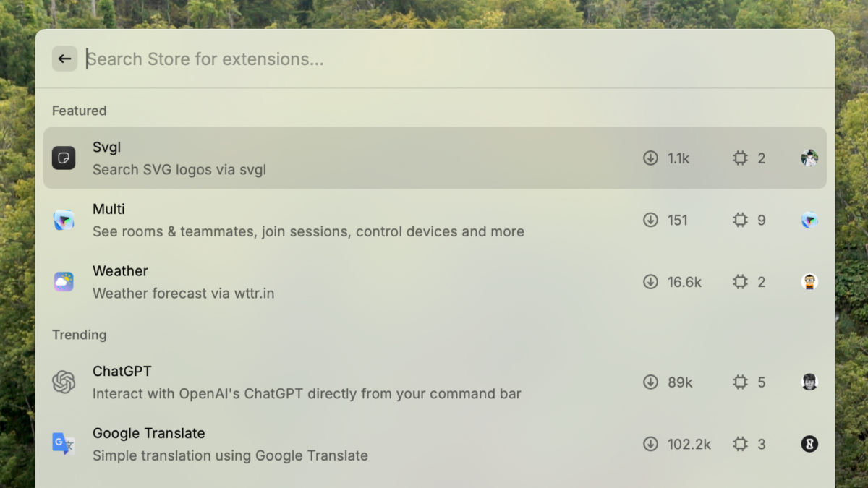Click the Google Translate author avatar
868x488 pixels.
[809, 444]
